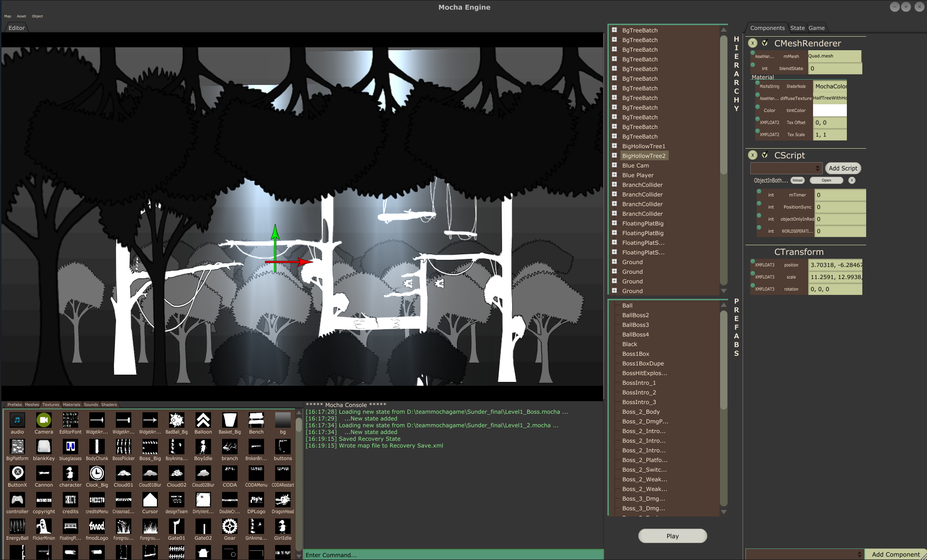Select the GirlIdle prefab icon
Screen dimensions: 927x560
point(283,526)
